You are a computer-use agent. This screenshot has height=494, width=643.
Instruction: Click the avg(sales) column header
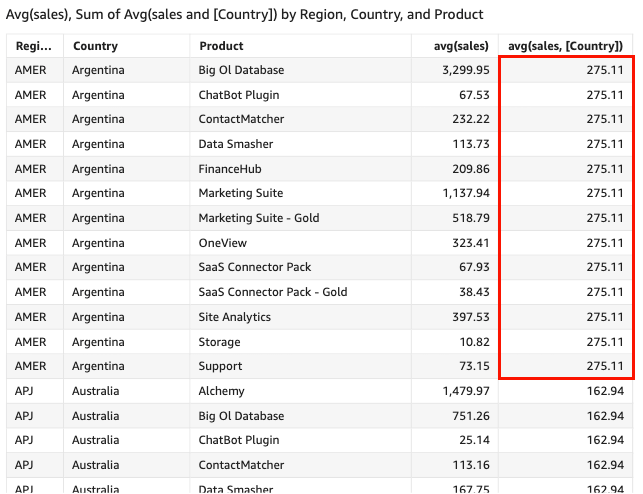(x=458, y=46)
